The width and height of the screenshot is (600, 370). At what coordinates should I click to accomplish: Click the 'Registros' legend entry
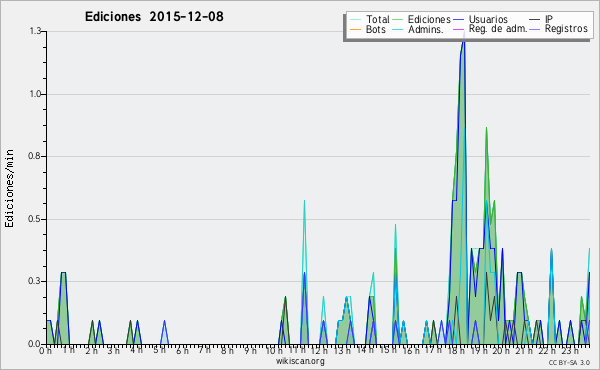click(x=566, y=29)
